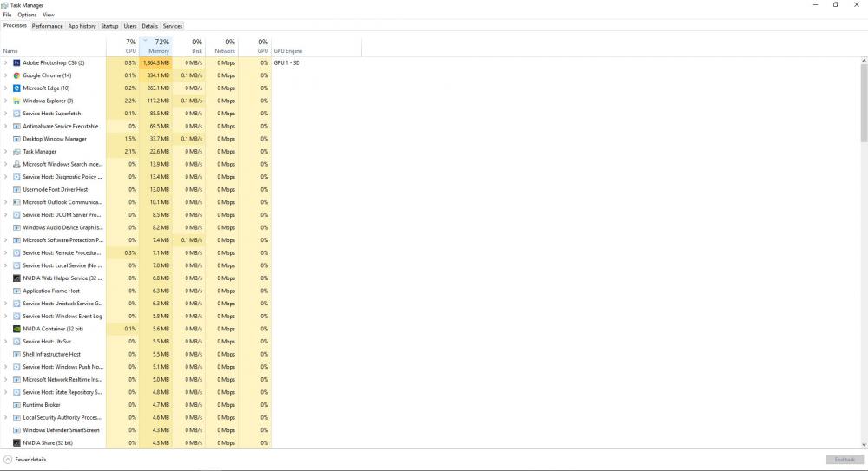
Task: Expand the Windows Explorer process group
Action: (x=6, y=101)
